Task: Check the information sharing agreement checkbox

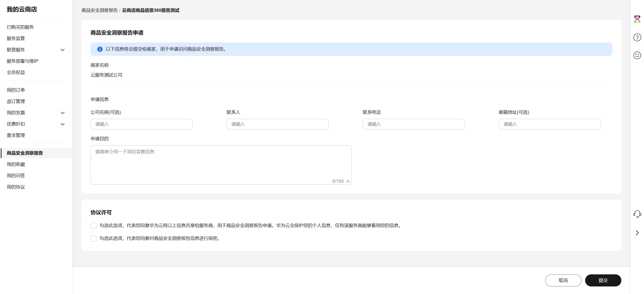Action: tap(94, 226)
